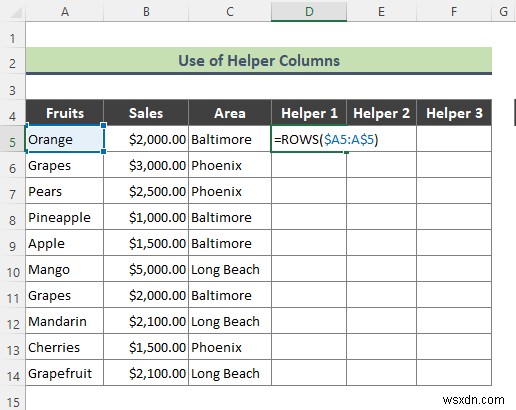Click the Phoenix cell in Cherries row
The image size is (516, 410).
pos(230,347)
